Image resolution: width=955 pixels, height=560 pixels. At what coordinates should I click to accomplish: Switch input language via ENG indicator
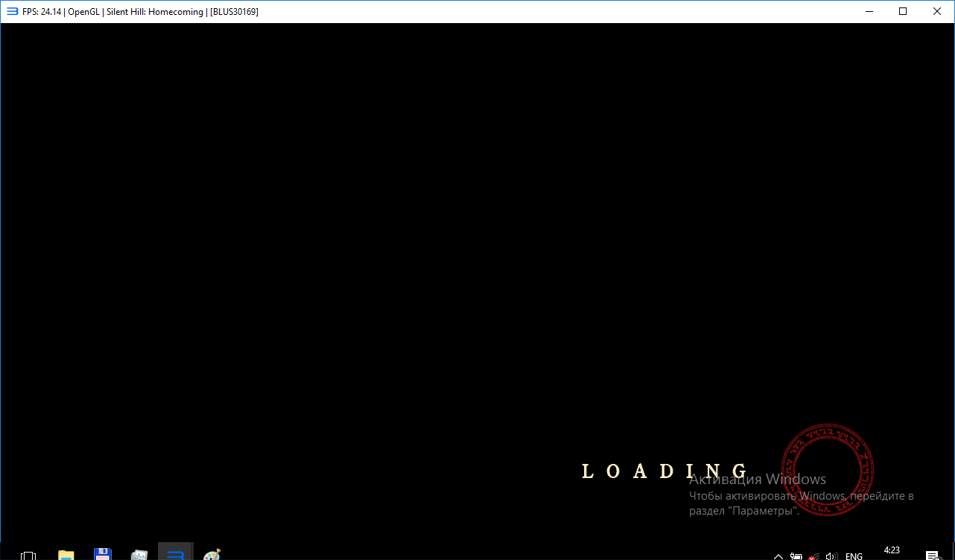coord(854,556)
